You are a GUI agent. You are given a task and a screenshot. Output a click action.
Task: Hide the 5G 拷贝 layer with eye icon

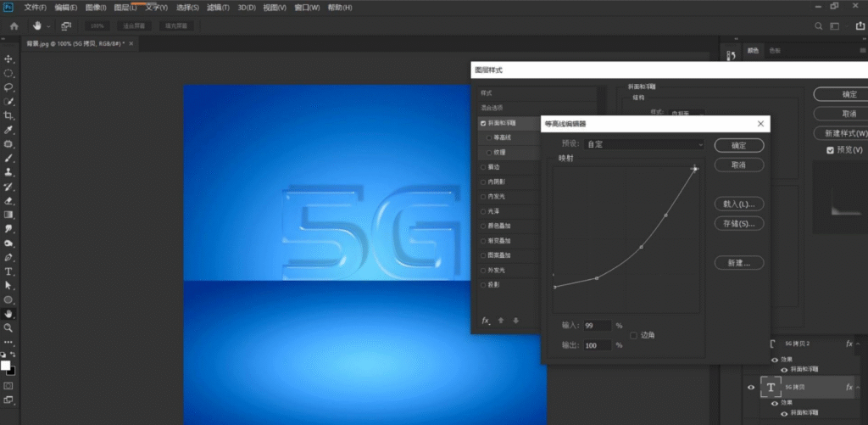pos(751,388)
